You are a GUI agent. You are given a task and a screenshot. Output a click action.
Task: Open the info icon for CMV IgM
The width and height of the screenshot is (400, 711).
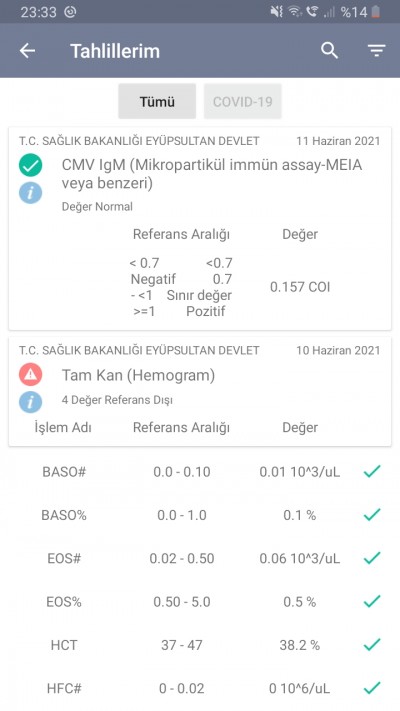click(30, 193)
